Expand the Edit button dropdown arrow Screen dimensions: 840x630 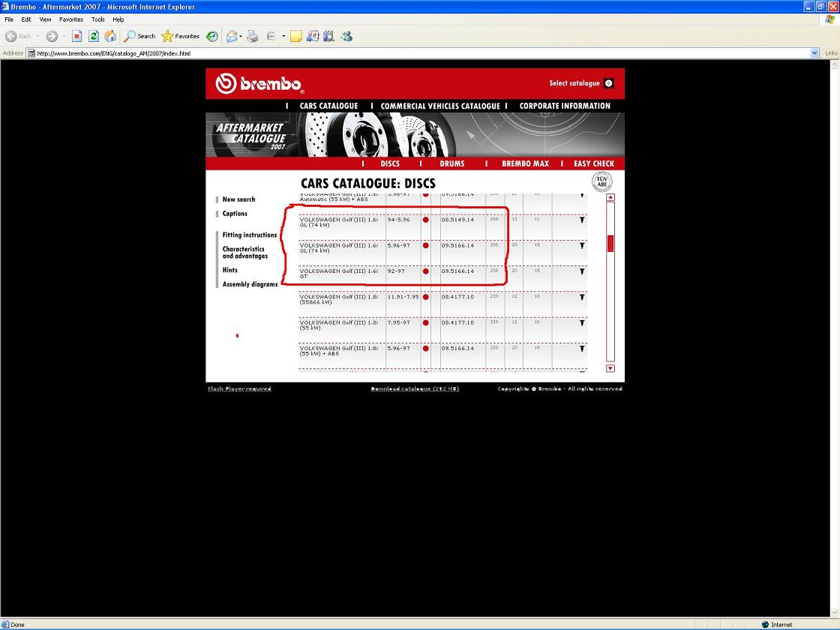[x=283, y=36]
